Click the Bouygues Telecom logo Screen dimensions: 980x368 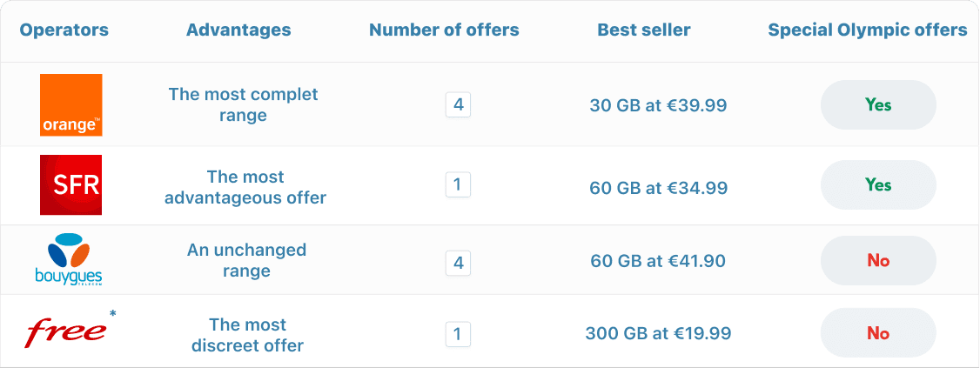click(x=69, y=260)
